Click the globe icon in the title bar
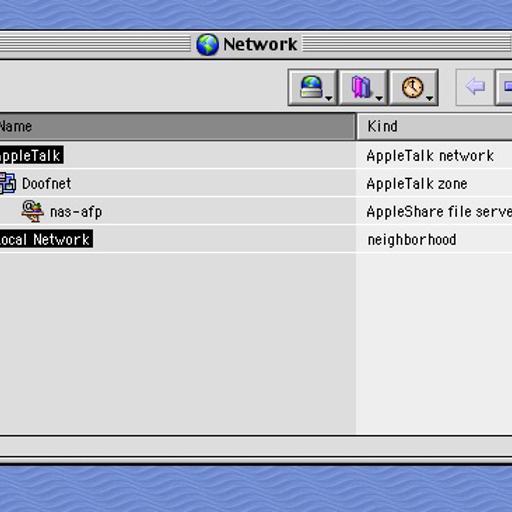Screen dimensions: 512x512 point(207,44)
